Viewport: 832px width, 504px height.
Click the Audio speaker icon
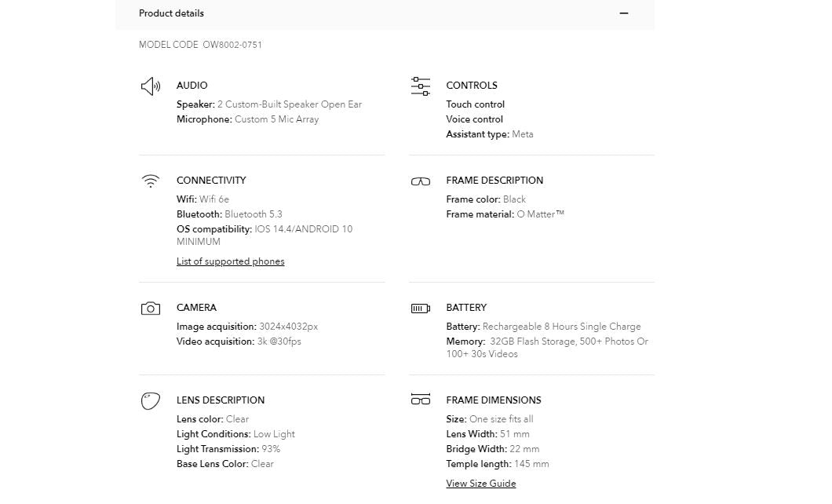(x=150, y=86)
